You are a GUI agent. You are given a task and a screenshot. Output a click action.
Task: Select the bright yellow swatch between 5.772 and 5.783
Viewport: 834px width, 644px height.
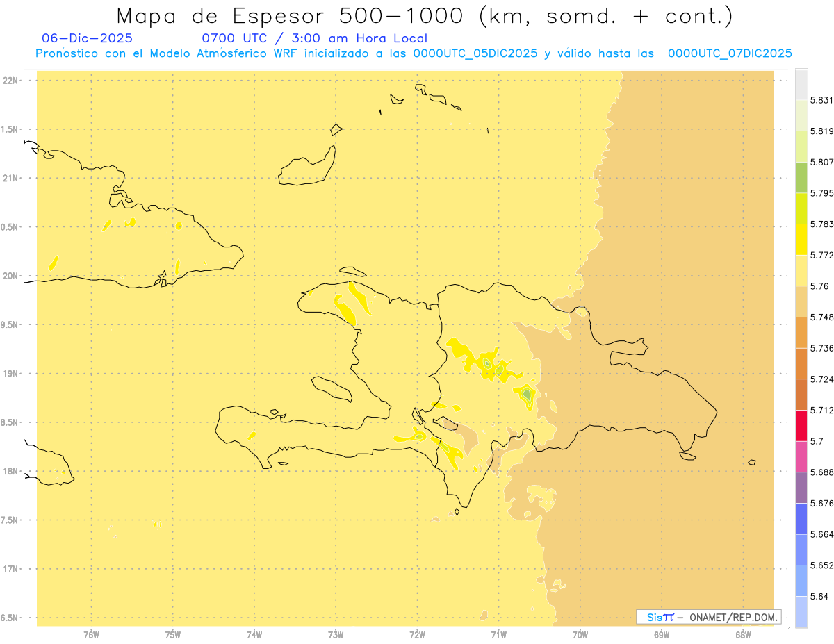point(801,240)
